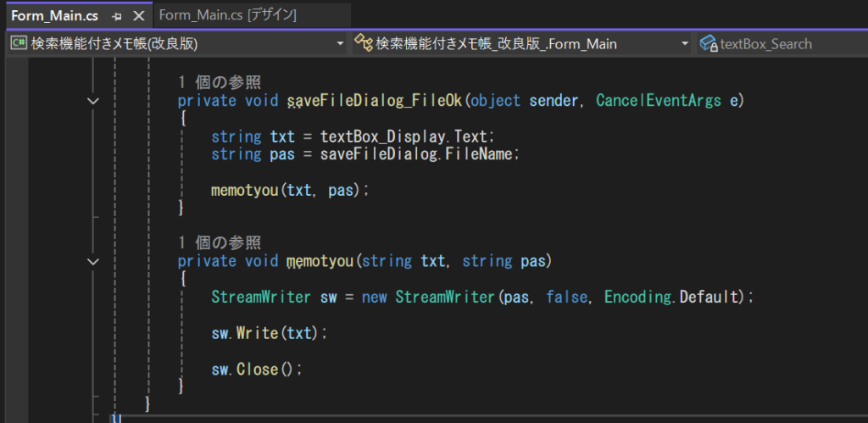Click the Encoding.Default argument

click(x=672, y=298)
